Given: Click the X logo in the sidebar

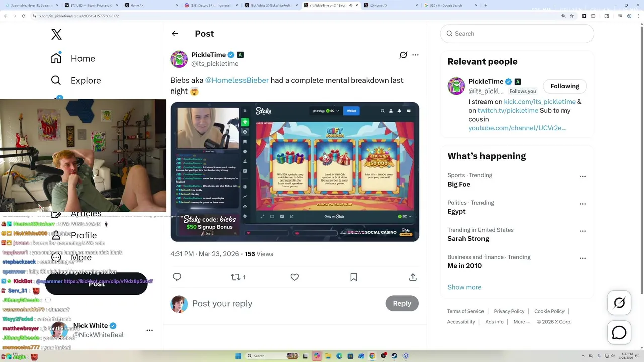Looking at the screenshot, I should coord(56,34).
